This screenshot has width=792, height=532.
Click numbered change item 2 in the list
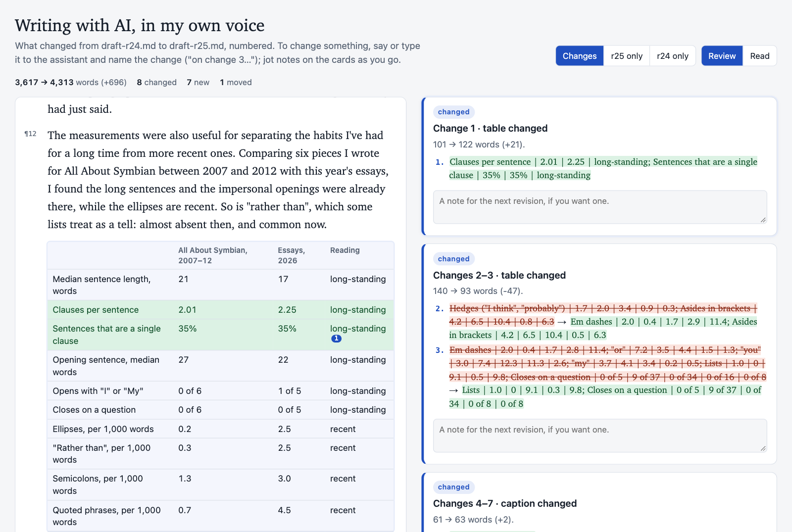click(x=600, y=322)
